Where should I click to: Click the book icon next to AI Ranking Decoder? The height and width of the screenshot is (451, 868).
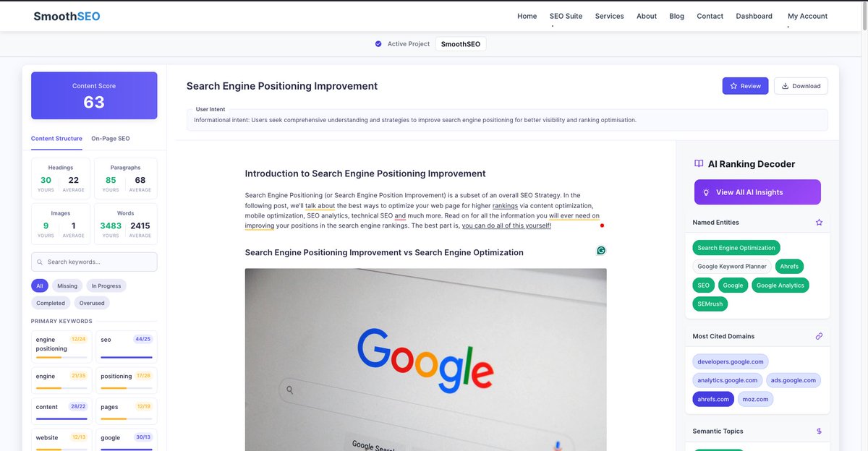point(699,164)
